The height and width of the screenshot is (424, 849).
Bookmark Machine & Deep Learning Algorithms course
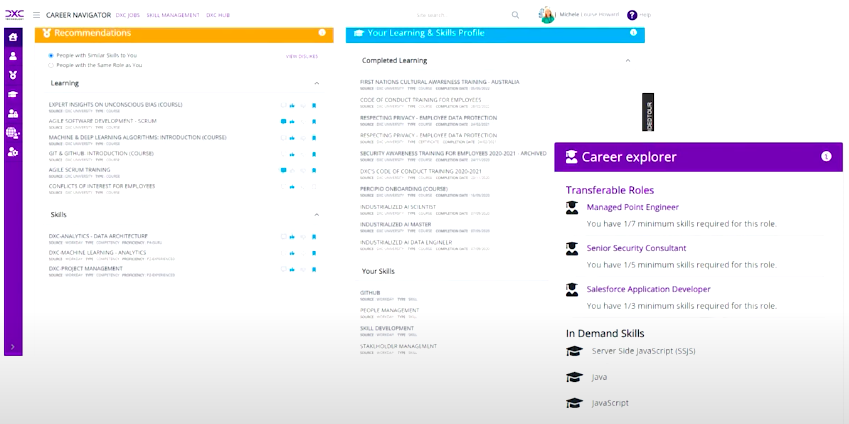314,138
